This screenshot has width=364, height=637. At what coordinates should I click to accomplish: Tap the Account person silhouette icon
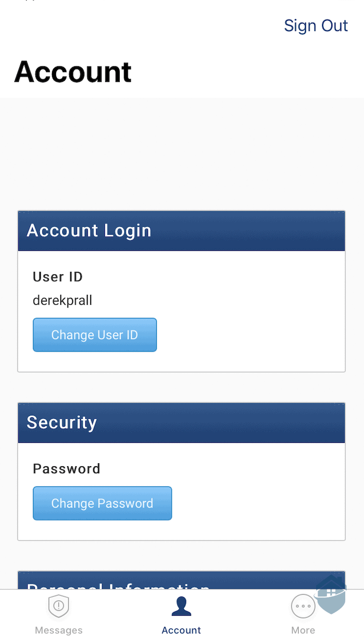(182, 606)
